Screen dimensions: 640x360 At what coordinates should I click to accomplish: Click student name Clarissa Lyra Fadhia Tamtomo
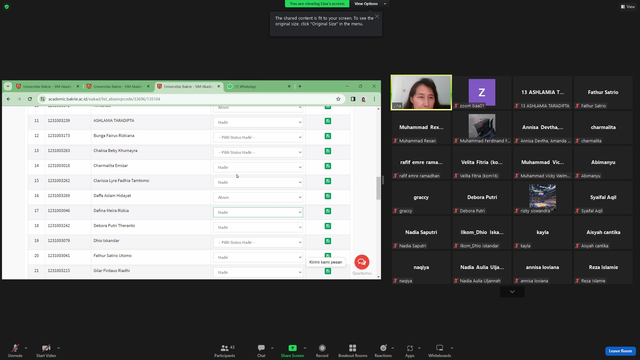click(121, 180)
